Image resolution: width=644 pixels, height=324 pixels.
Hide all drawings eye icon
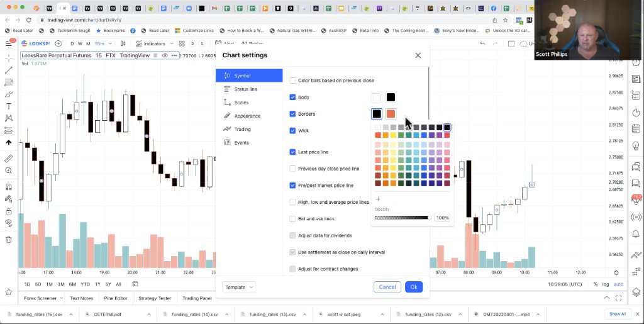pos(9,223)
